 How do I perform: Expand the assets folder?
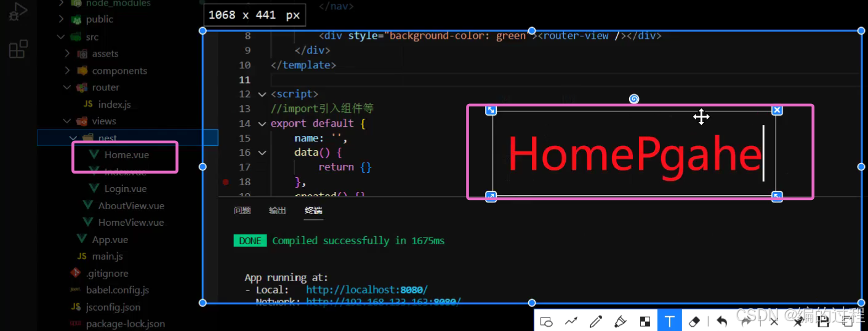(x=67, y=54)
